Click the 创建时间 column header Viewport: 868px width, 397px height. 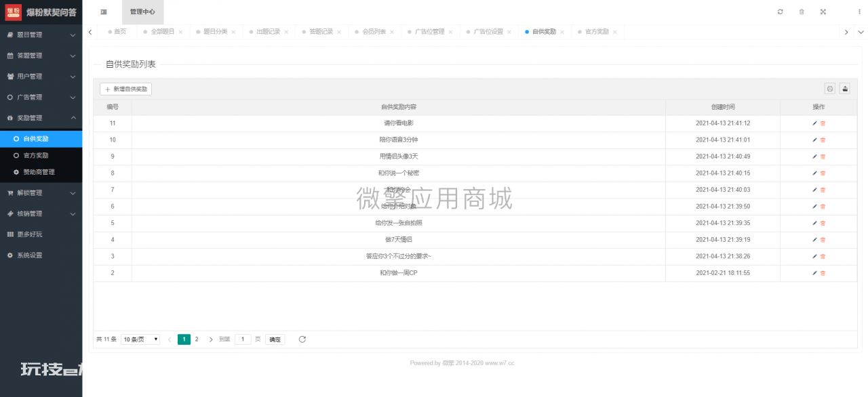pos(723,107)
